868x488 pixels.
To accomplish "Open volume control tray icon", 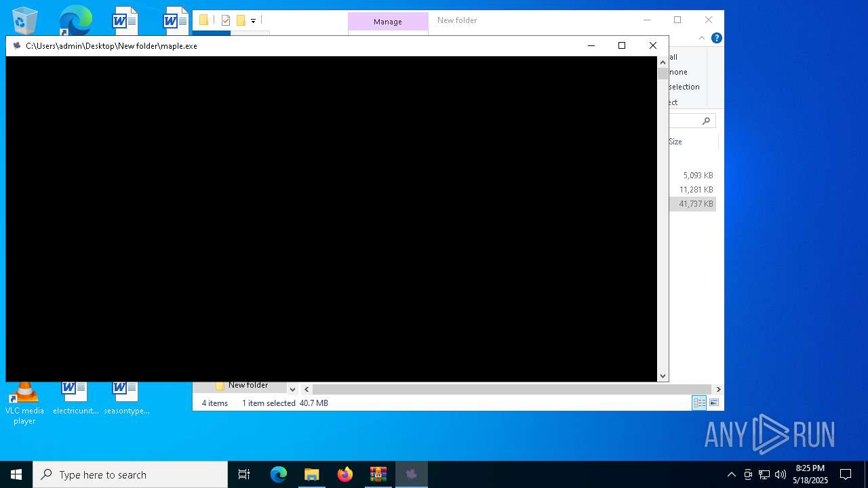I will 781,474.
